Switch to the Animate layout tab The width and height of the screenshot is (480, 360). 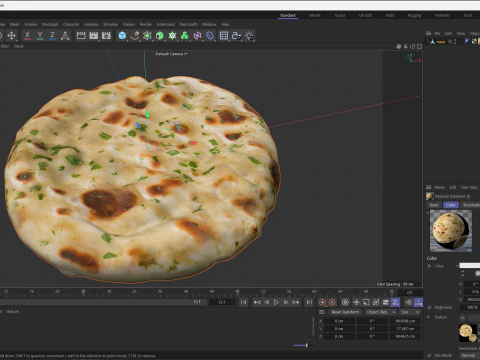click(x=442, y=15)
